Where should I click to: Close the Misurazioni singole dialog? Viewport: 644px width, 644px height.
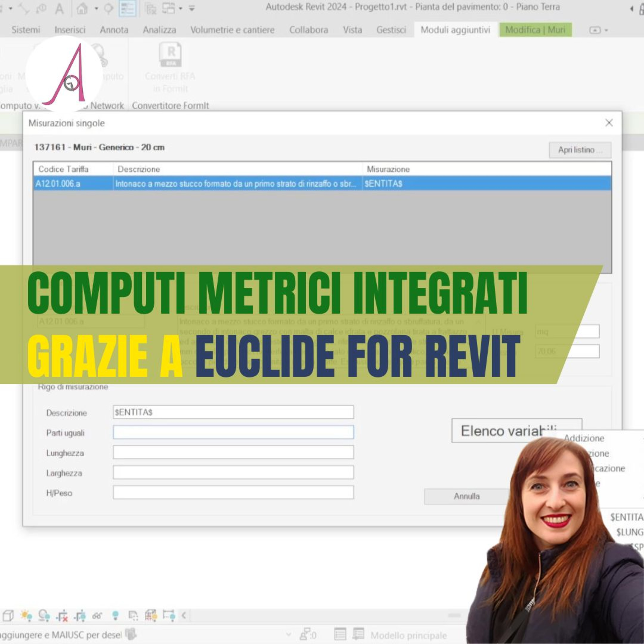(x=609, y=123)
